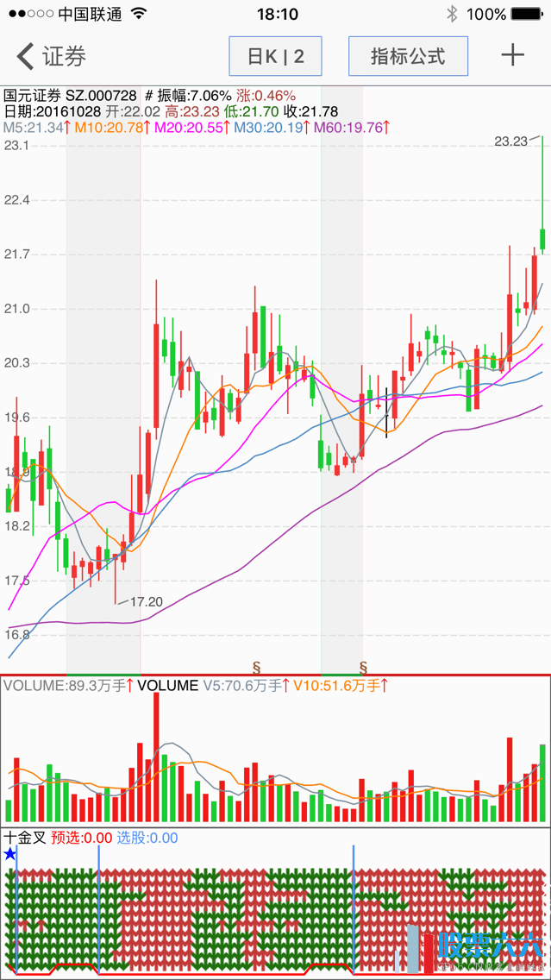Toggle the M5 moving average label
Viewport: 551px width, 980px height.
tap(34, 128)
